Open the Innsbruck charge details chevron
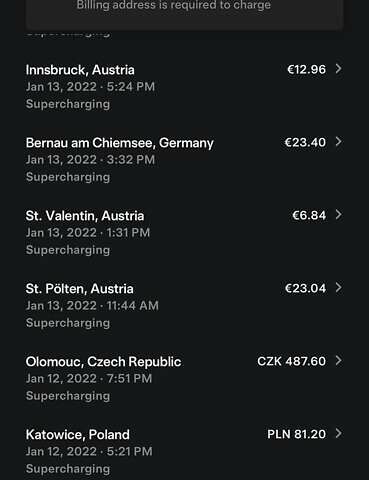 (338, 69)
